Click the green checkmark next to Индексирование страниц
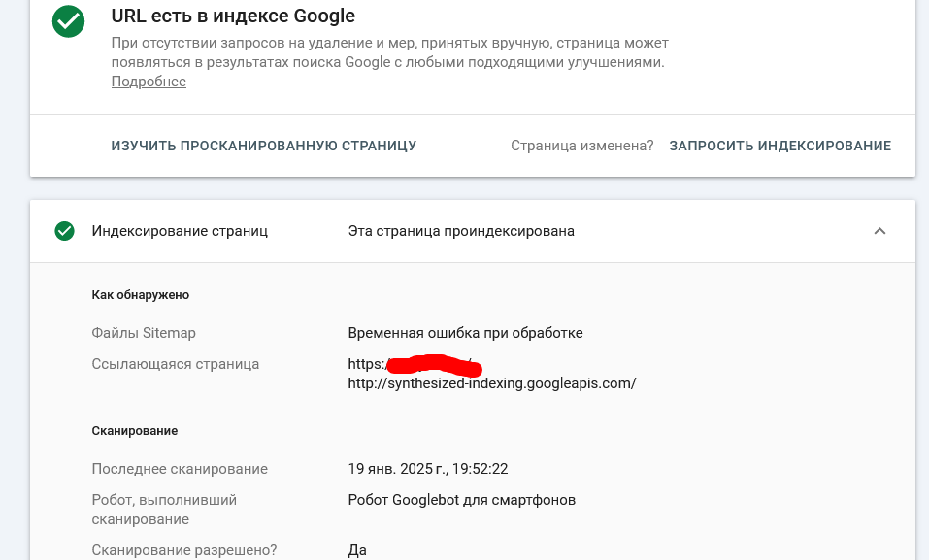 point(65,231)
